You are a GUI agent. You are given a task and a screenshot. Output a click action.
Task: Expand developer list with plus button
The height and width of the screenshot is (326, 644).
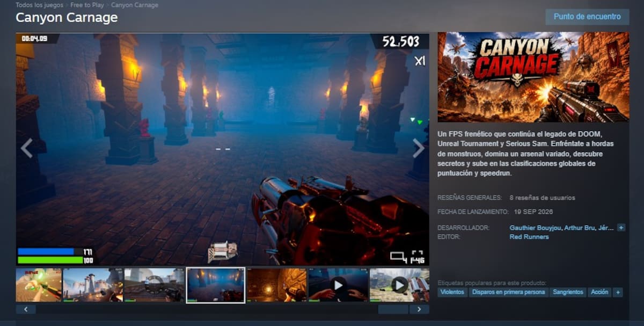pos(621,228)
